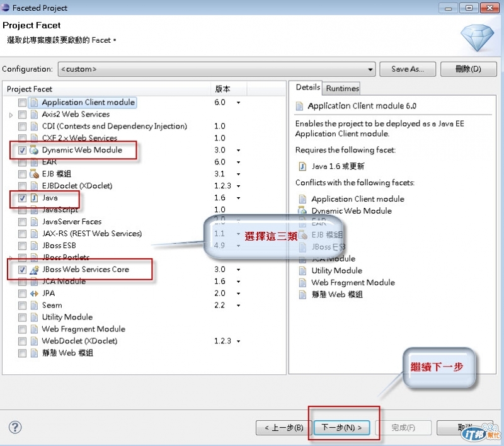Uncheck the Java facet checkbox

click(22, 198)
